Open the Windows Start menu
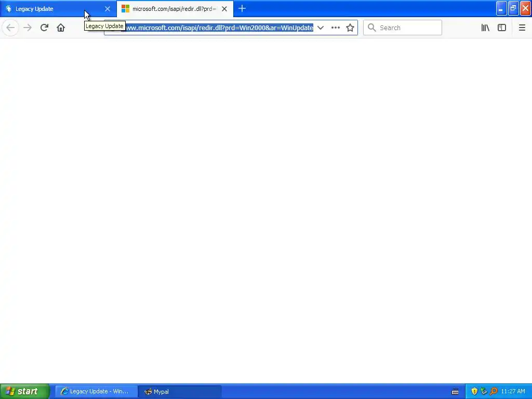 tap(25, 391)
